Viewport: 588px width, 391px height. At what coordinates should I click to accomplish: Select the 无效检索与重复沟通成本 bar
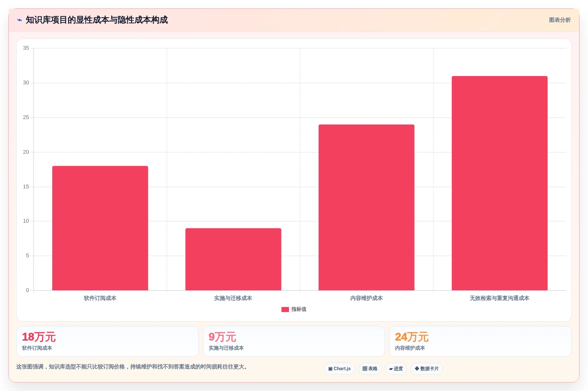pyautogui.click(x=500, y=183)
